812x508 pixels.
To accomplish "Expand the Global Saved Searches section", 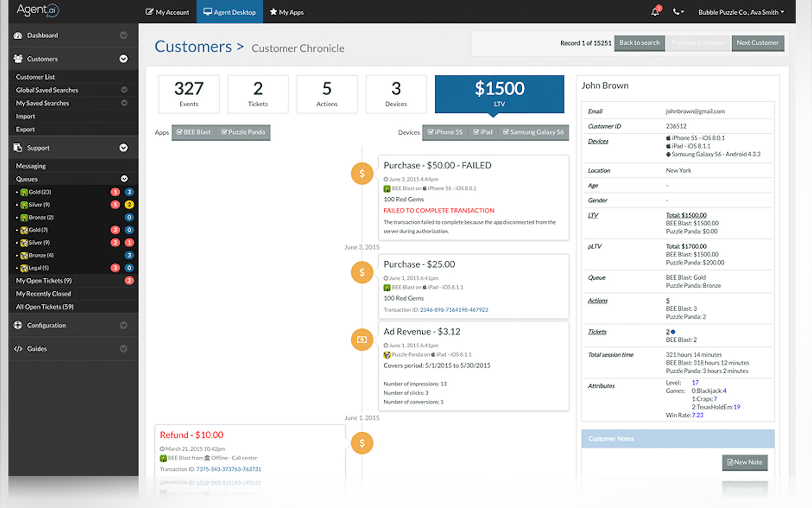I will (124, 90).
